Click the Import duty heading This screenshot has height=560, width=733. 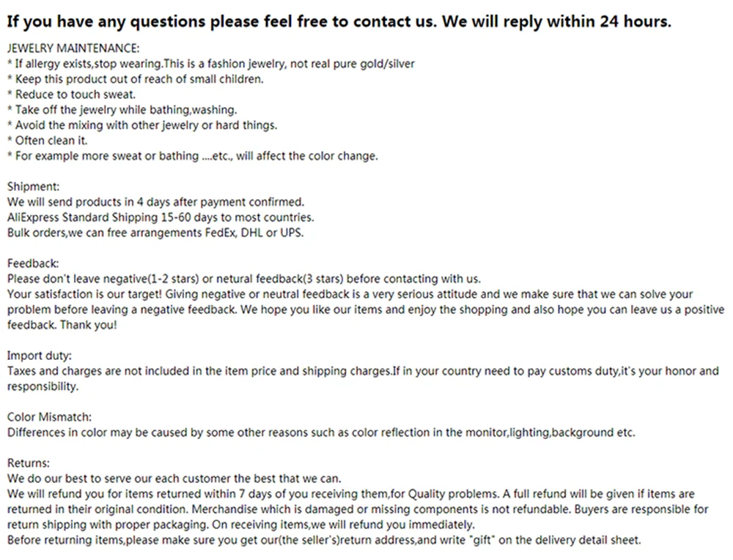(x=39, y=355)
